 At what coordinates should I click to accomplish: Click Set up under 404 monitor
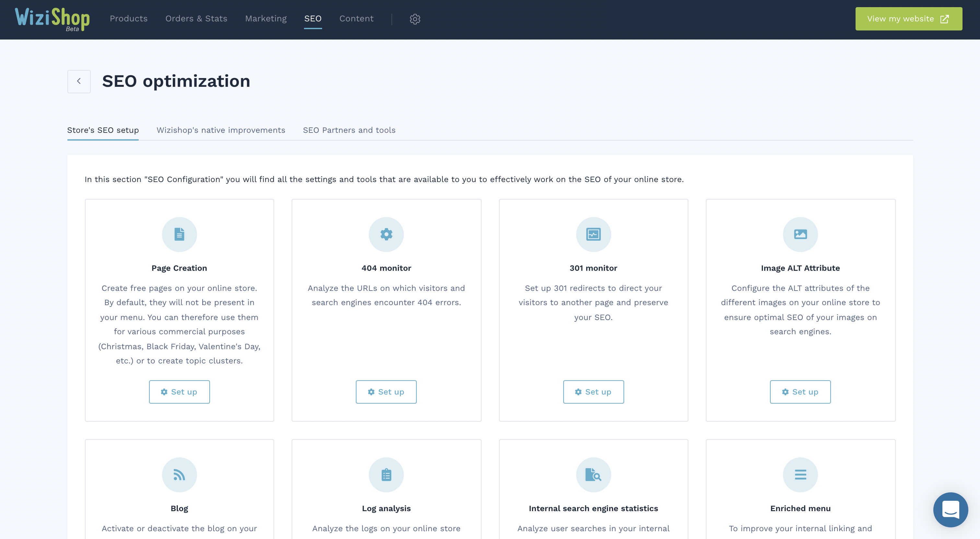(386, 392)
